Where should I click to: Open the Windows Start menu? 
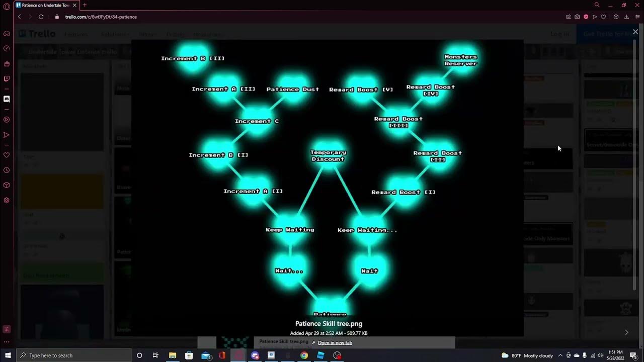coord(8,355)
